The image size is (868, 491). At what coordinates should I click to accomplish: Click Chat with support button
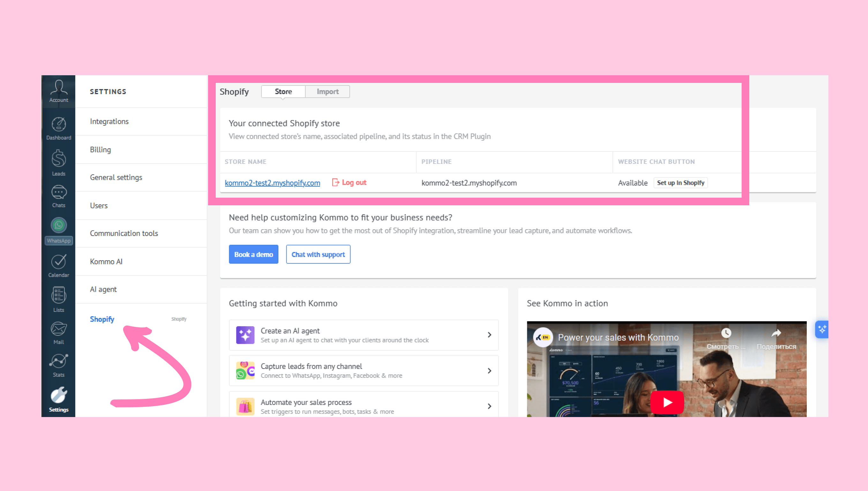pyautogui.click(x=318, y=254)
